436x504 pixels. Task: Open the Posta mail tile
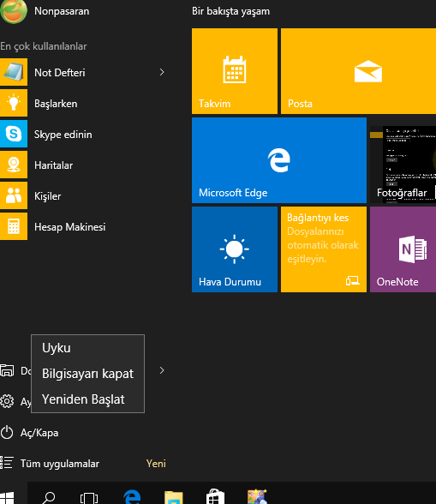tap(358, 71)
